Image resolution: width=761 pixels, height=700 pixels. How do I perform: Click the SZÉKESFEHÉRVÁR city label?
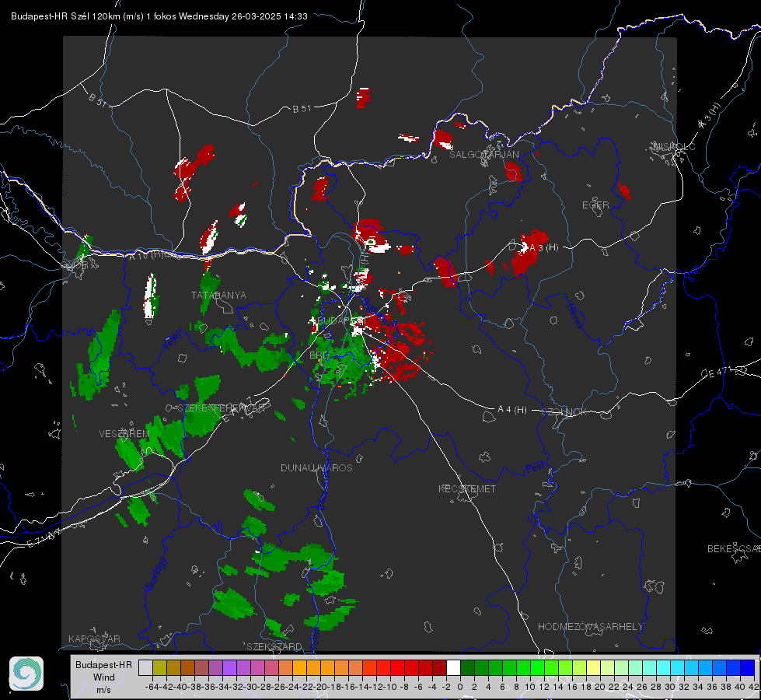pyautogui.click(x=220, y=408)
